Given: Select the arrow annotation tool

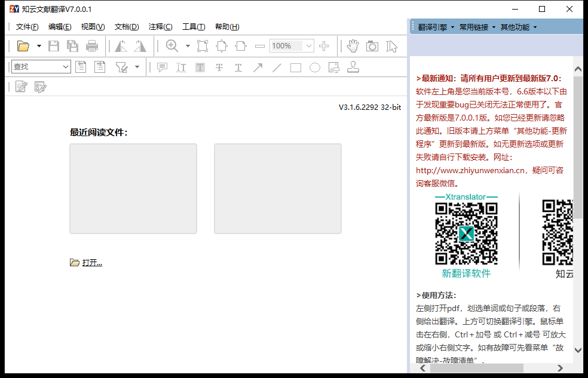Looking at the screenshot, I should click(258, 67).
